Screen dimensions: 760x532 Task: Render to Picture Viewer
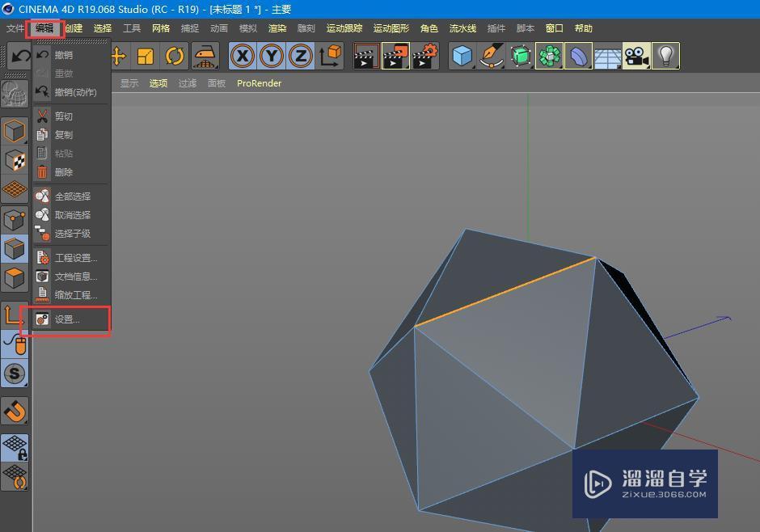[395, 56]
